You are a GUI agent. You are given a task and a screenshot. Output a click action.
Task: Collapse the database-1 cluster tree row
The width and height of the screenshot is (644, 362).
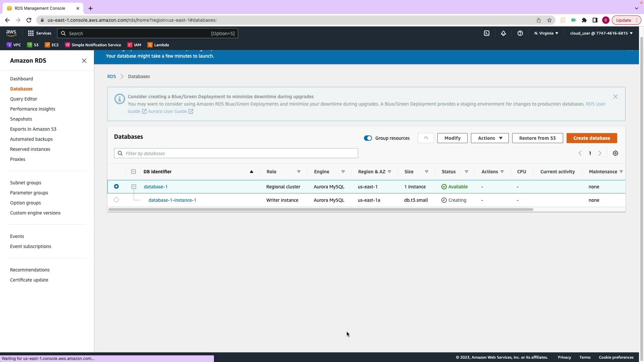(x=134, y=187)
